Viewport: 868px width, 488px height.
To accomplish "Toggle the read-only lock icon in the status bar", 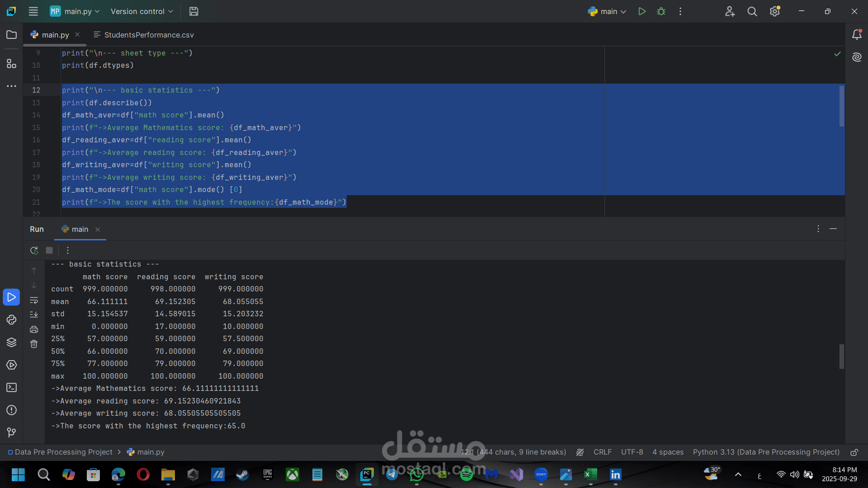I will point(854,452).
